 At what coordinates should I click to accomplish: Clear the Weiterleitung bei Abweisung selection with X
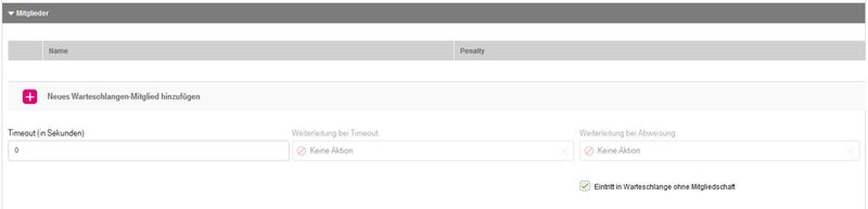coord(851,151)
